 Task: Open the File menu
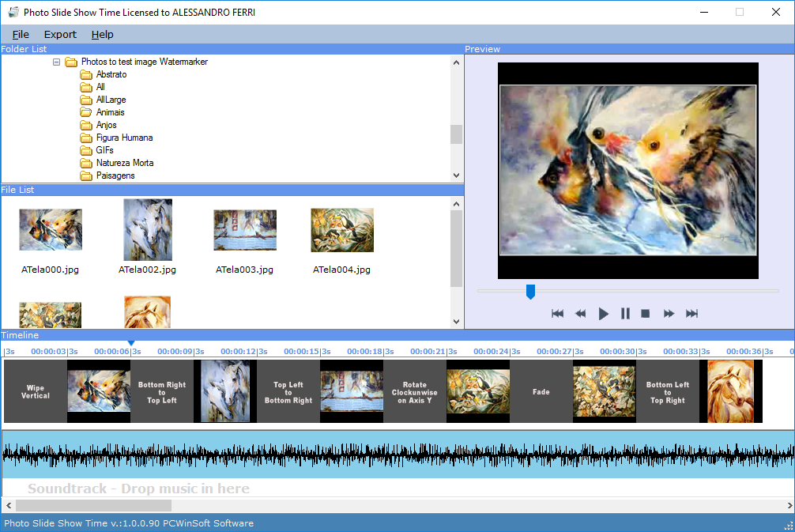coord(21,34)
